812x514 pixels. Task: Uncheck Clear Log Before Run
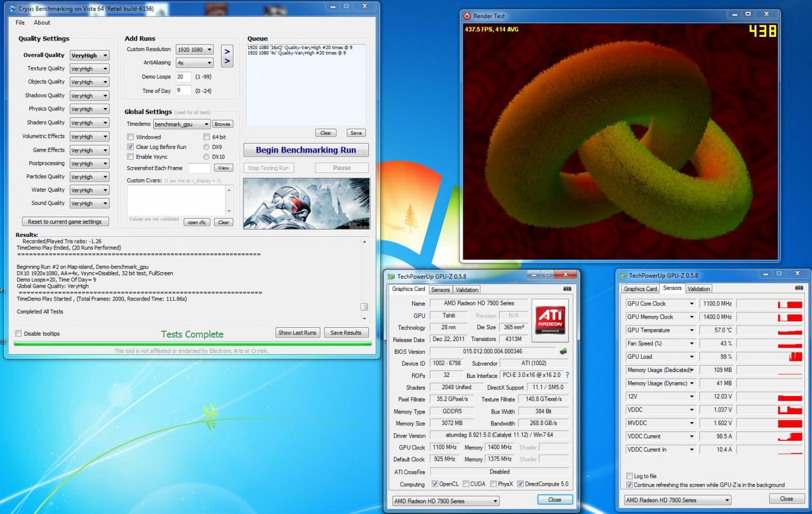(130, 147)
